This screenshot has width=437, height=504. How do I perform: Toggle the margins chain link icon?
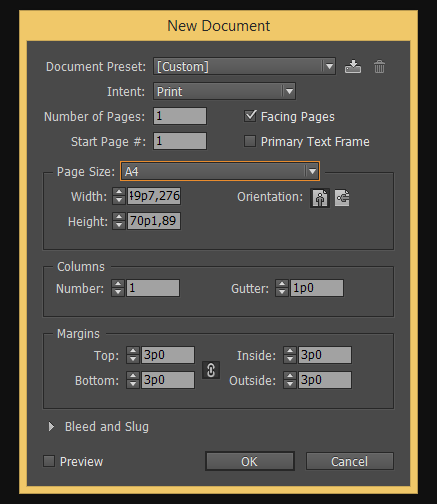[x=211, y=370]
